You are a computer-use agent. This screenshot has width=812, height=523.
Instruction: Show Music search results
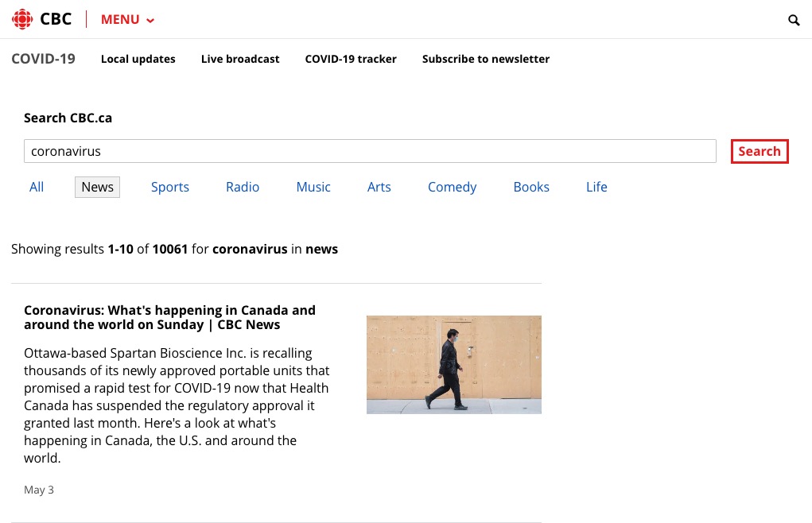(313, 187)
